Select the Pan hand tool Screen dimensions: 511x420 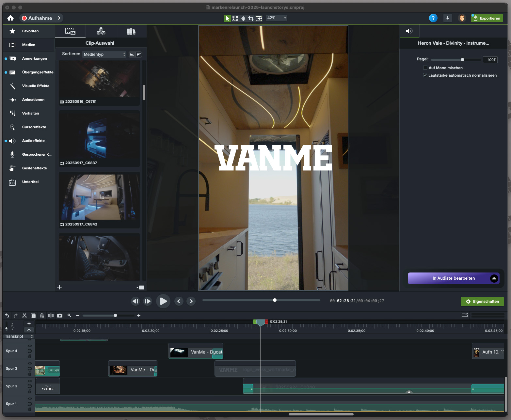[x=243, y=19]
